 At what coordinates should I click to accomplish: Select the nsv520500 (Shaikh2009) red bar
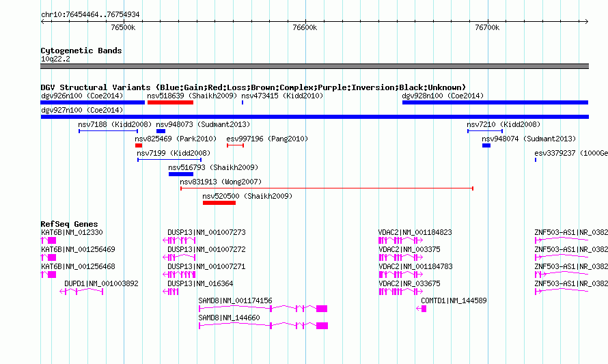click(x=219, y=203)
